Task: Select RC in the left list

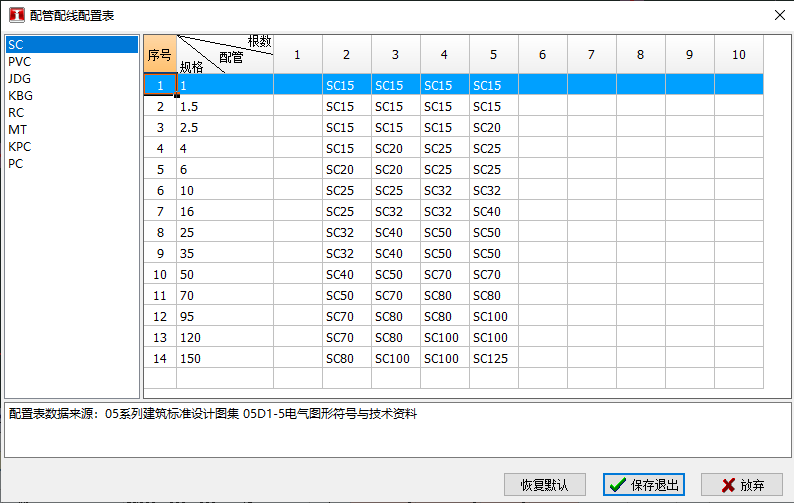Action: [16, 112]
